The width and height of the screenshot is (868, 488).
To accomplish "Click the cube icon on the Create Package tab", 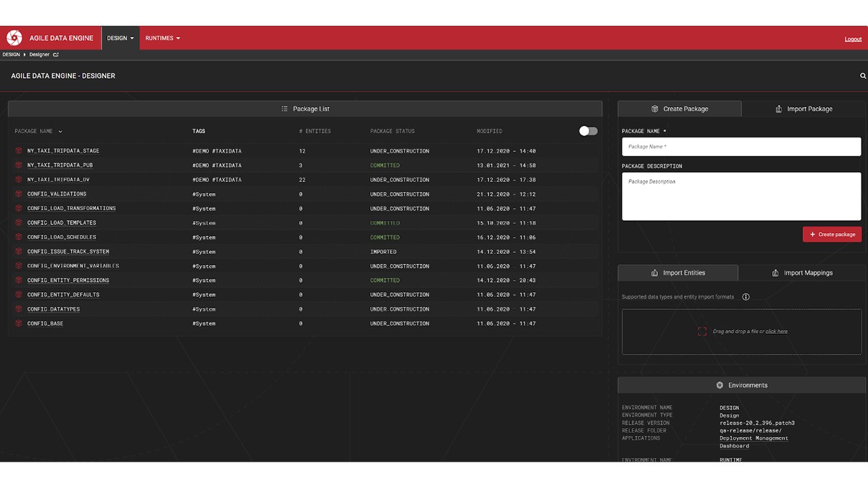I will pyautogui.click(x=654, y=108).
